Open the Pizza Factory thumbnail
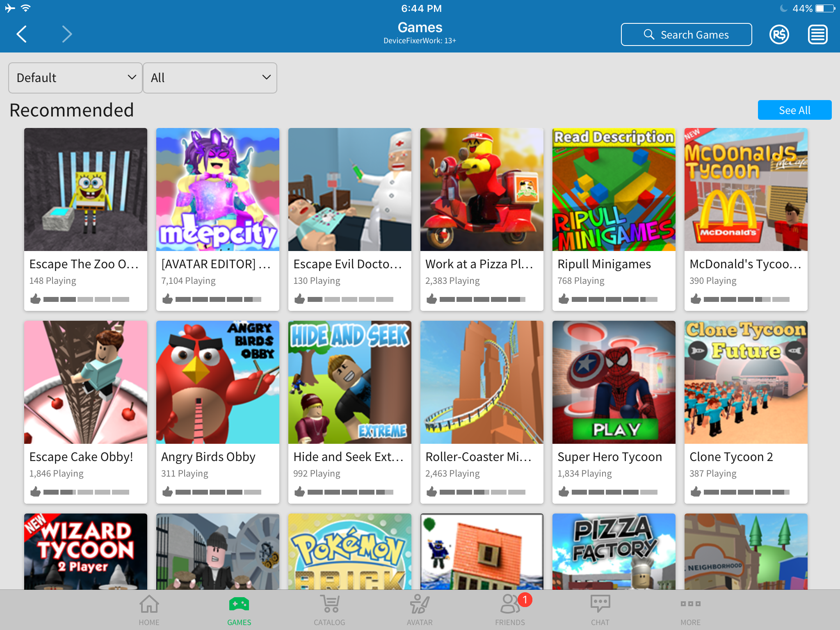Image resolution: width=840 pixels, height=630 pixels. click(x=614, y=552)
